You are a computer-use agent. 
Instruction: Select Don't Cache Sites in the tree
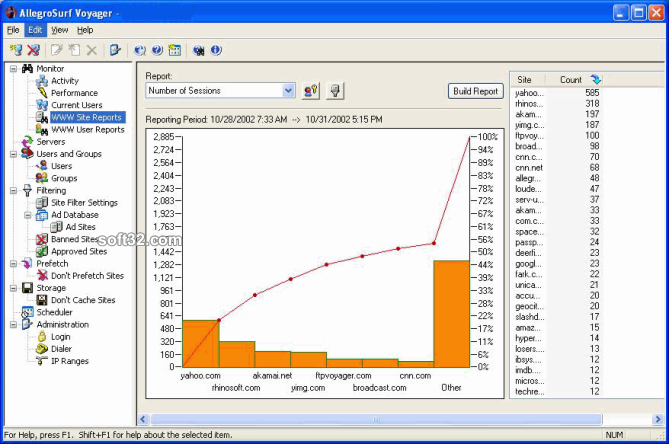point(83,300)
